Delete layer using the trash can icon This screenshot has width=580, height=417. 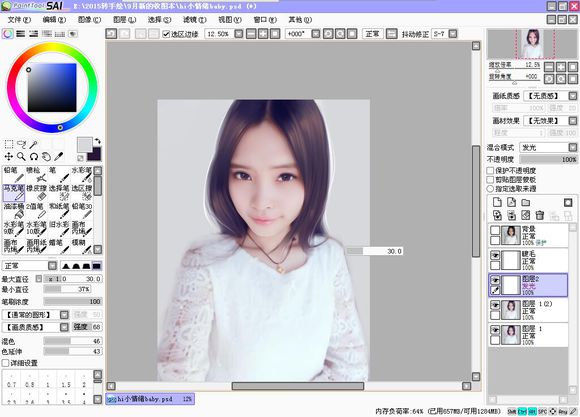[540, 215]
